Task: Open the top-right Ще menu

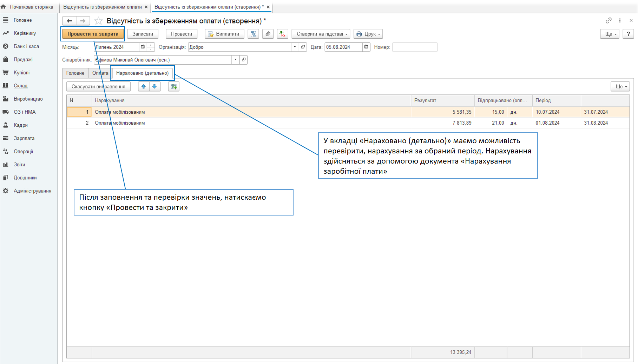Action: (x=610, y=34)
